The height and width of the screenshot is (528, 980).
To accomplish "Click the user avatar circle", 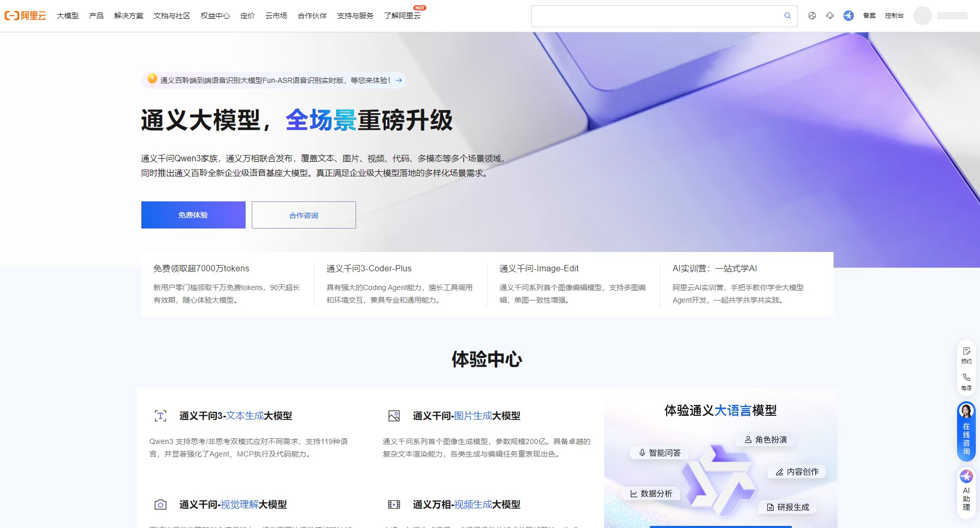I will (922, 16).
